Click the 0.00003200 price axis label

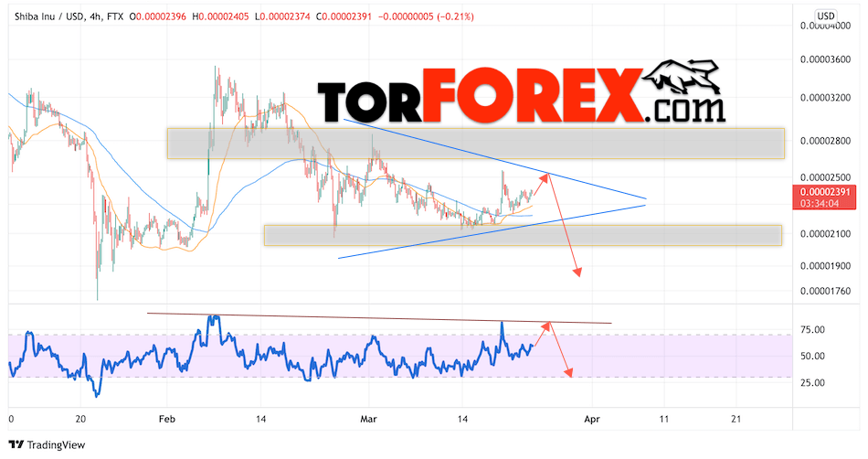(x=825, y=98)
